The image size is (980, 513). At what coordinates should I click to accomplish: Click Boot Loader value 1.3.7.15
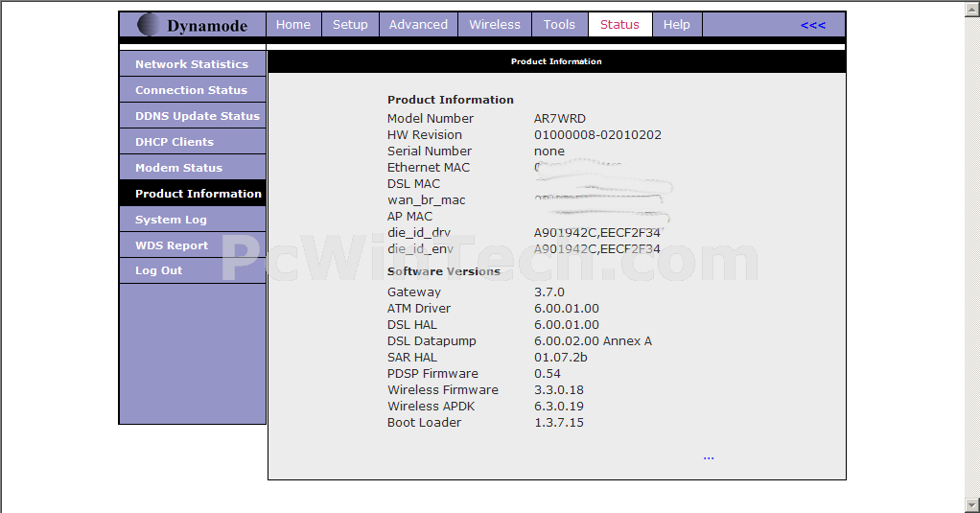pos(559,422)
